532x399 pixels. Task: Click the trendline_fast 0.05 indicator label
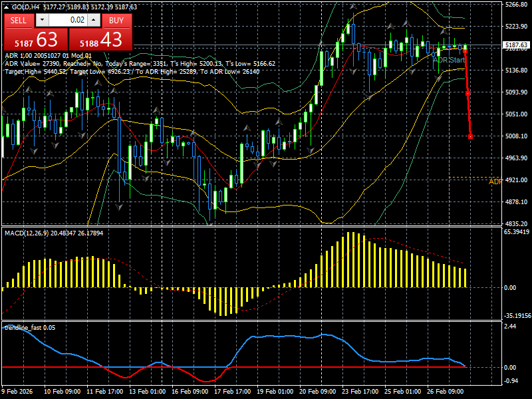(30, 328)
